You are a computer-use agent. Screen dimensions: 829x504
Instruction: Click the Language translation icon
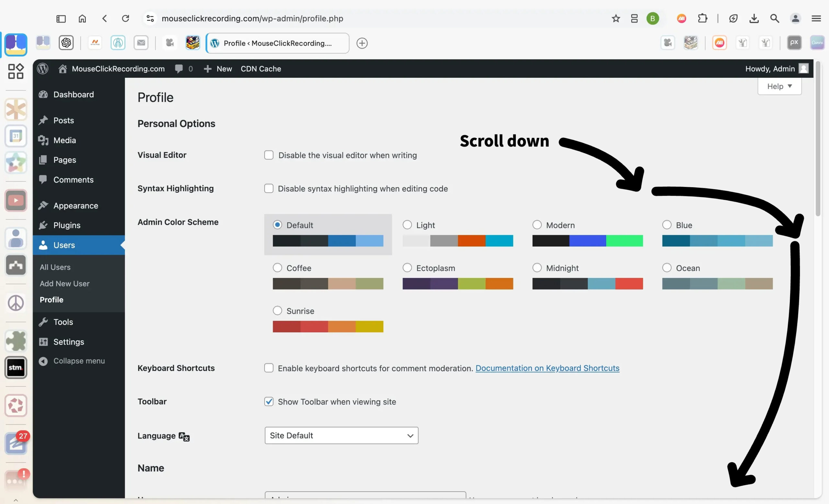pyautogui.click(x=184, y=436)
